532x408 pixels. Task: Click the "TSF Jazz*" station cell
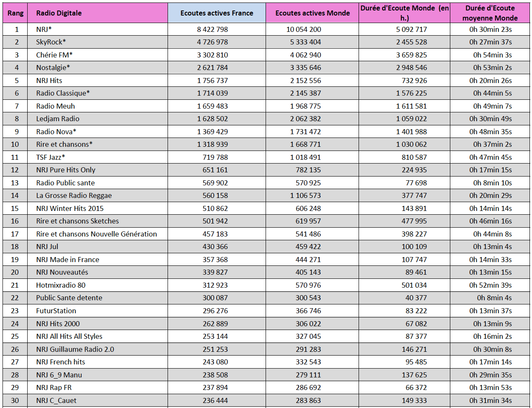(51, 157)
